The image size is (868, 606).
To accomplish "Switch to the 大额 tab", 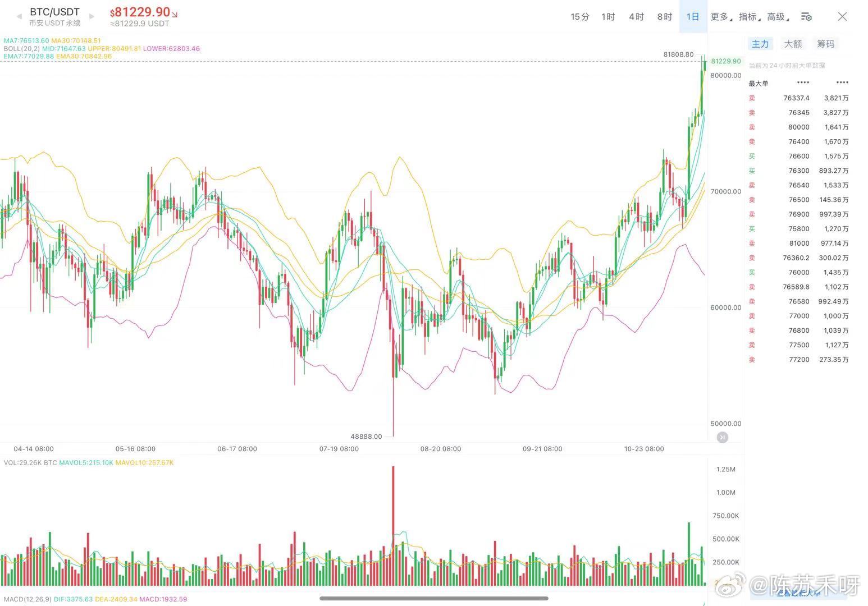I will tap(793, 44).
